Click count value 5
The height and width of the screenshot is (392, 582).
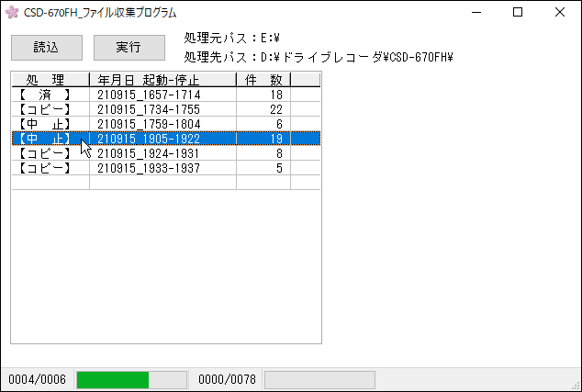click(279, 168)
